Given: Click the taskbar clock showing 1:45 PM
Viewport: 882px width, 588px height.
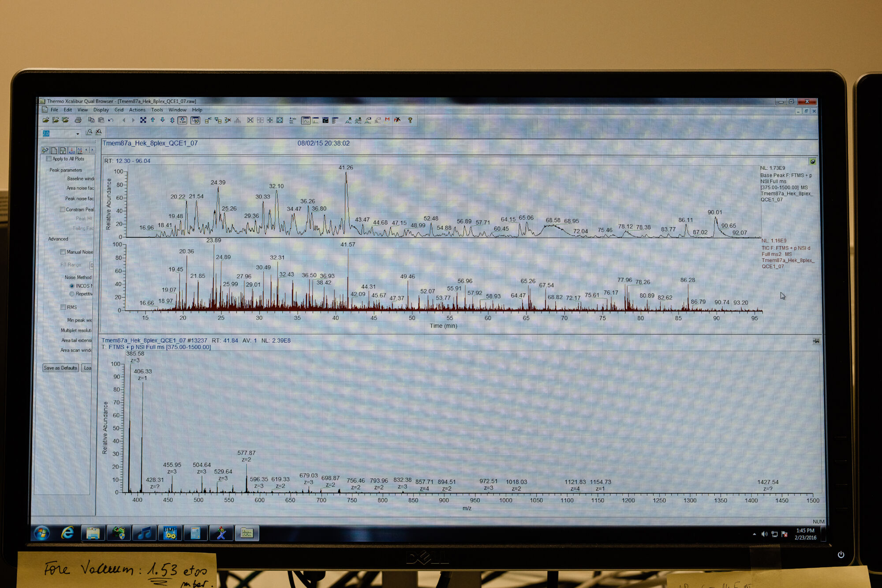Looking at the screenshot, I should (805, 534).
